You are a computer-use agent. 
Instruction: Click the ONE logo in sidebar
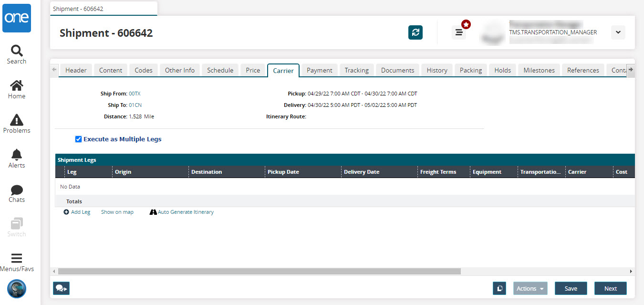(x=17, y=18)
